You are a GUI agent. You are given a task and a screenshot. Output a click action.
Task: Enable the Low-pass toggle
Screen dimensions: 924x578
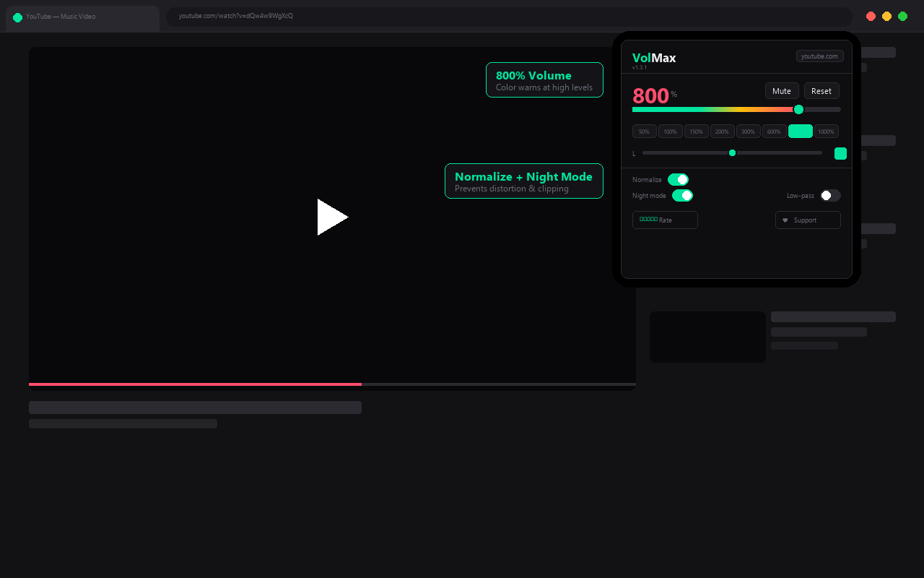tap(830, 195)
